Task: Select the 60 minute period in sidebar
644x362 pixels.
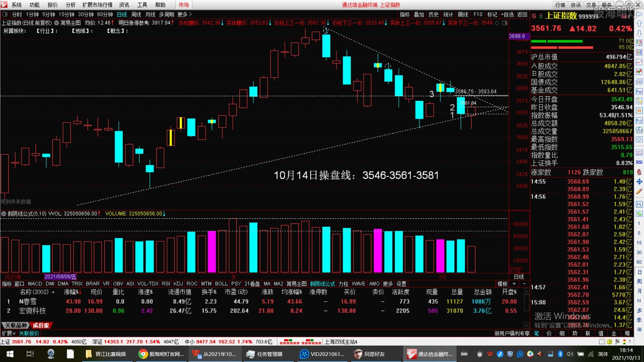Action: (639, 262)
